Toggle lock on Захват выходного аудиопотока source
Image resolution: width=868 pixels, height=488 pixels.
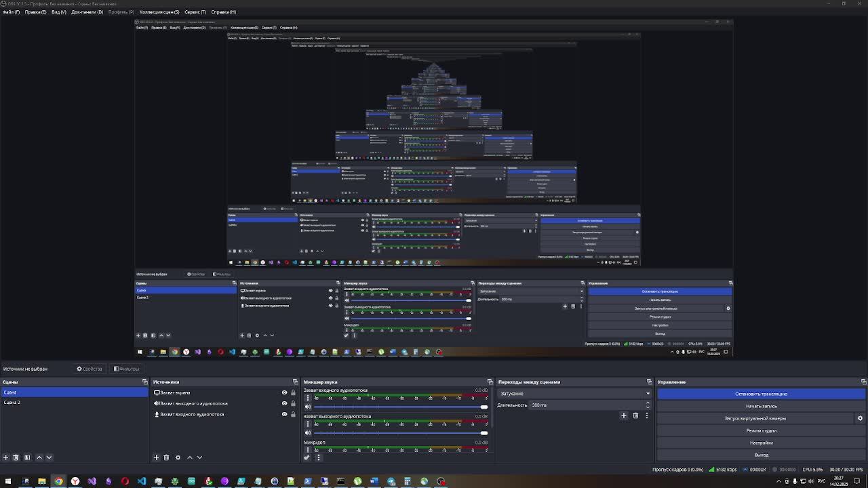[x=293, y=403]
